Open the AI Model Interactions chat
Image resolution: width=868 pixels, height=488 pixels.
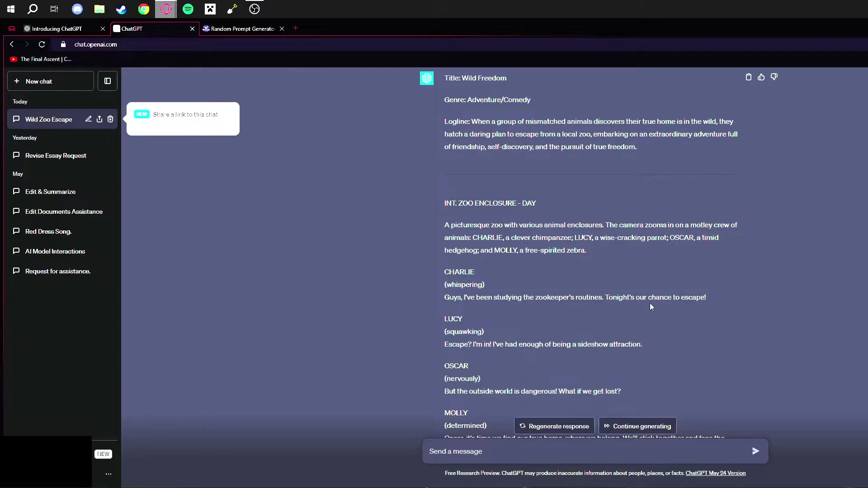[x=62, y=251]
